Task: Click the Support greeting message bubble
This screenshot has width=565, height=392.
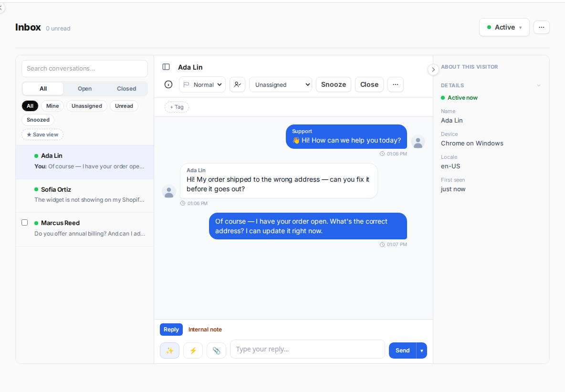Action: pyautogui.click(x=346, y=137)
